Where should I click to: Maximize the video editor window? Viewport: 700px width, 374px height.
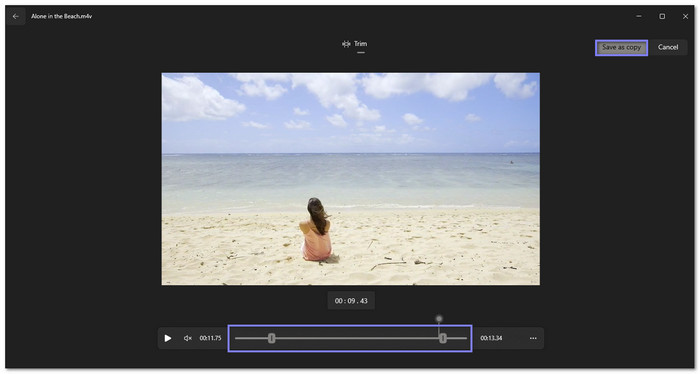662,17
